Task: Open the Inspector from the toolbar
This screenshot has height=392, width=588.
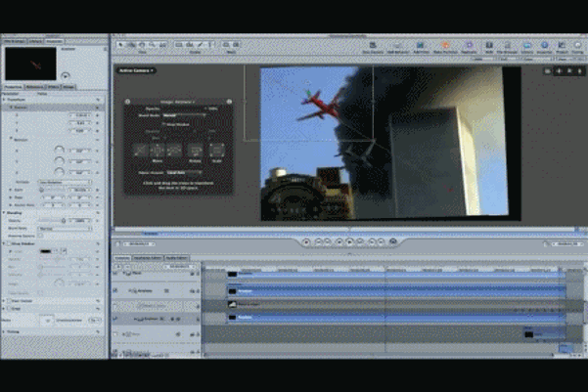Action: pos(545,45)
